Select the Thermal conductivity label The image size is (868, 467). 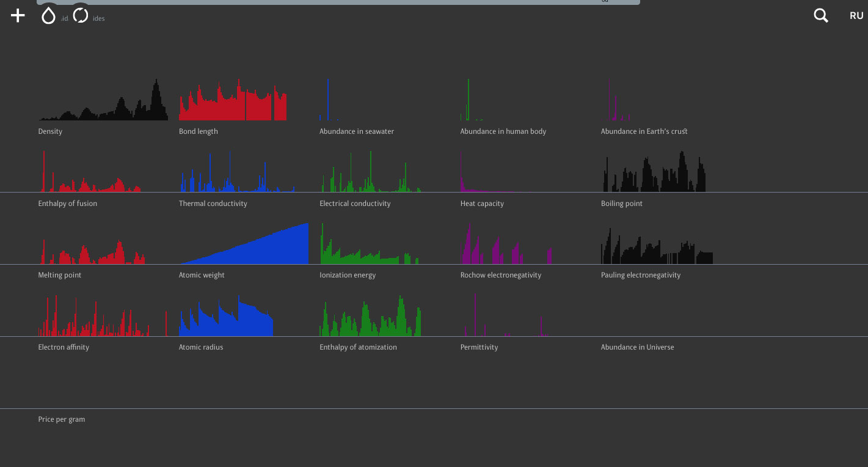[x=213, y=204]
